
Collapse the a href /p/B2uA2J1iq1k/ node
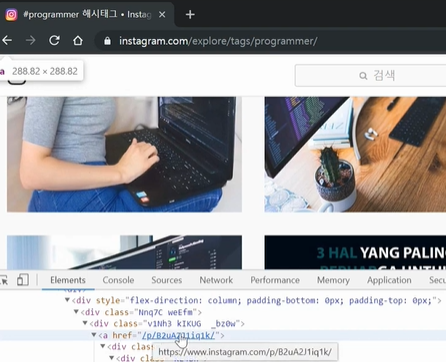click(94, 335)
